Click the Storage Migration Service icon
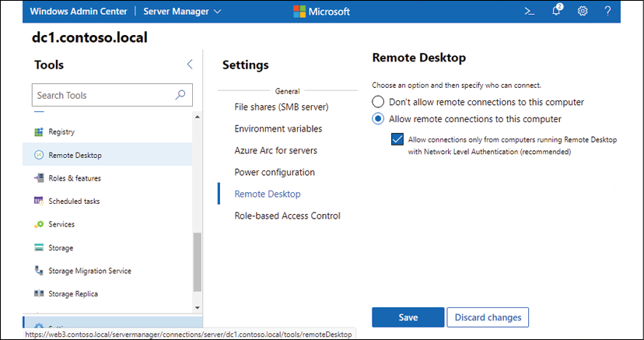Image resolution: width=644 pixels, height=340 pixels. [x=39, y=271]
